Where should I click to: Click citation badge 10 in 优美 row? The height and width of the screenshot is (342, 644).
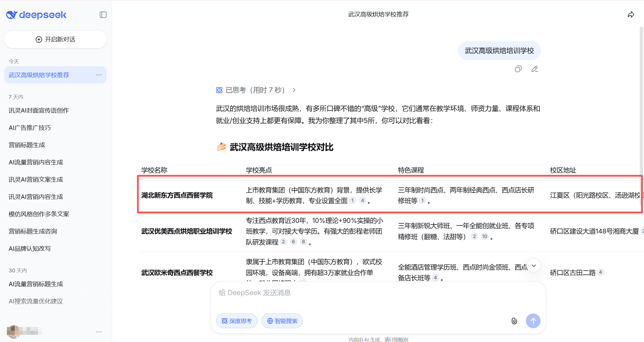pos(485,236)
